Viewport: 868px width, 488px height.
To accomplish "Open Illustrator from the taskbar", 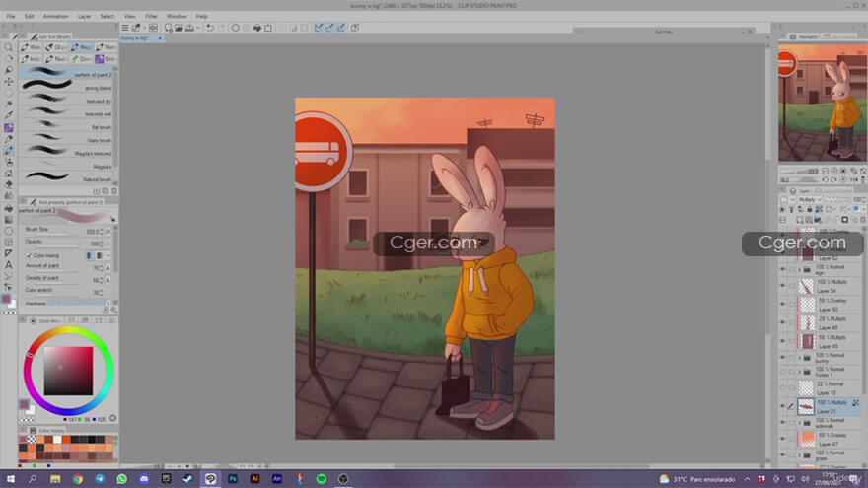I will [254, 479].
